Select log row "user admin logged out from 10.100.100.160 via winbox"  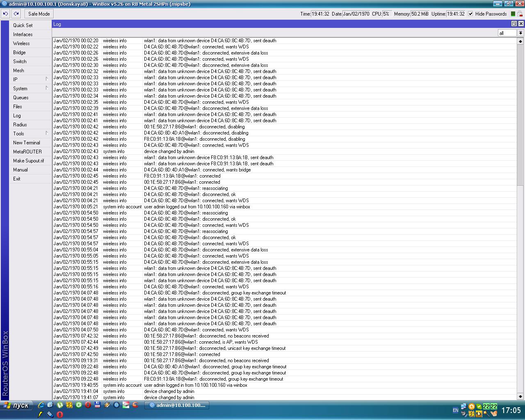tap(285, 207)
